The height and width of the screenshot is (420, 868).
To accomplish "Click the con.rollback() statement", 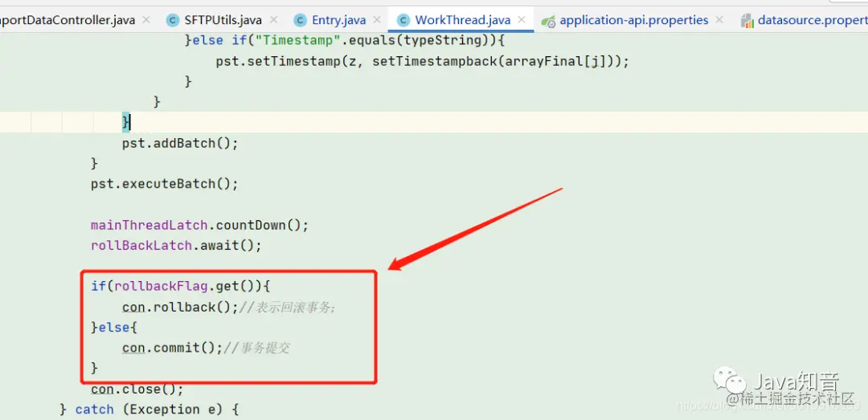I will [181, 307].
